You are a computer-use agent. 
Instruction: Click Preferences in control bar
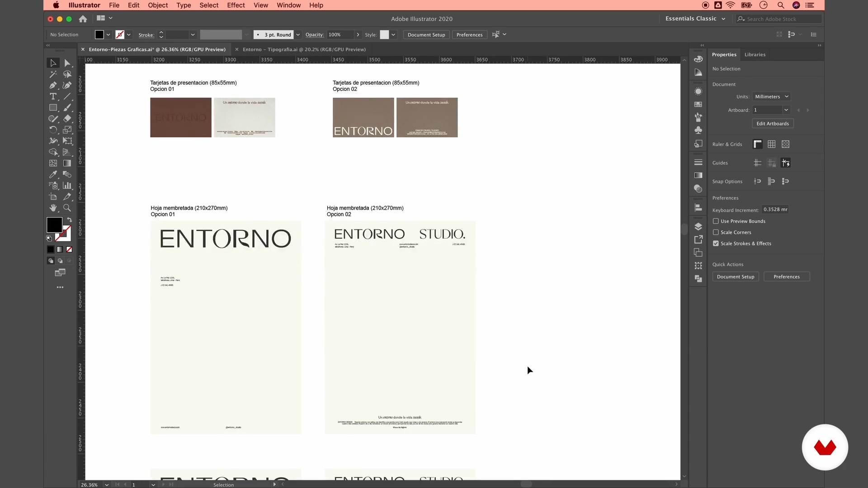(x=469, y=35)
